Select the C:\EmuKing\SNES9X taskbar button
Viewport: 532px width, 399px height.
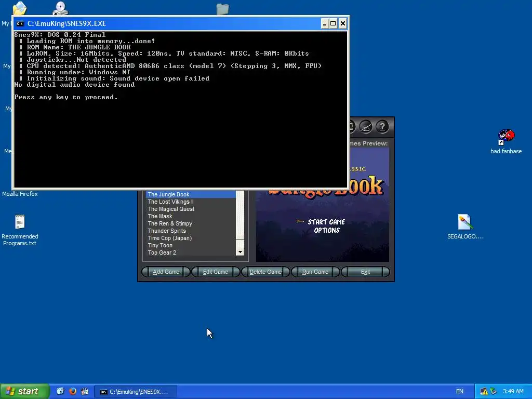point(136,392)
